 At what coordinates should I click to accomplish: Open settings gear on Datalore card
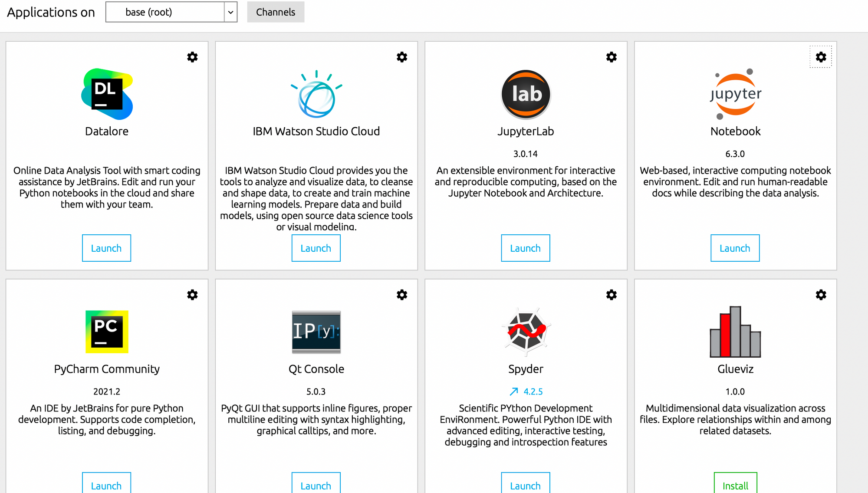pyautogui.click(x=192, y=57)
